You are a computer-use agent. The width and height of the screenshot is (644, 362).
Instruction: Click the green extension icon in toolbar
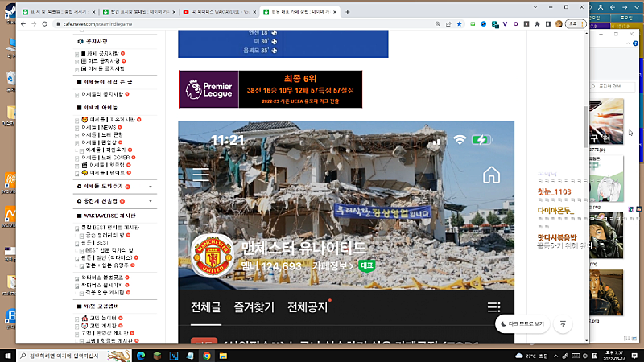(x=473, y=24)
